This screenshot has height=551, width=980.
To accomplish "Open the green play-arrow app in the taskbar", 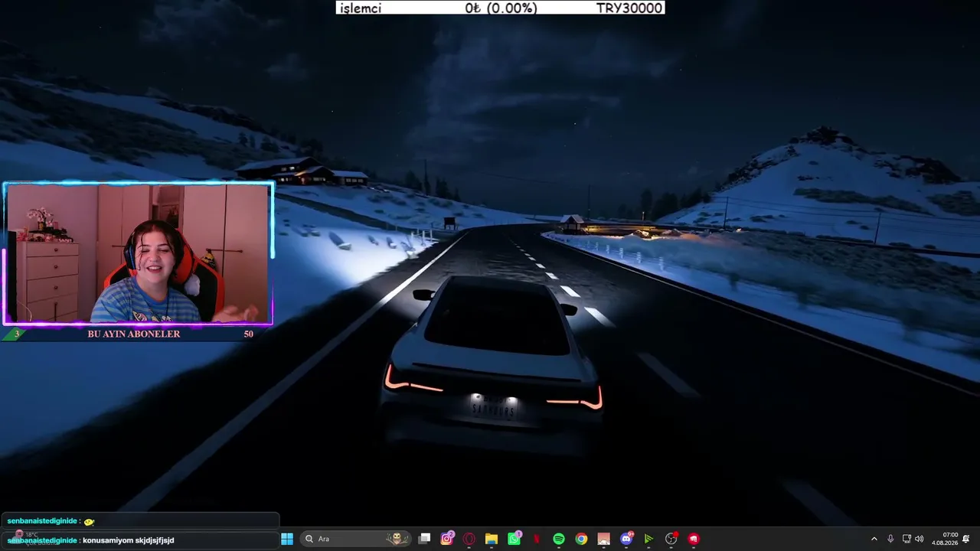I will (x=648, y=539).
